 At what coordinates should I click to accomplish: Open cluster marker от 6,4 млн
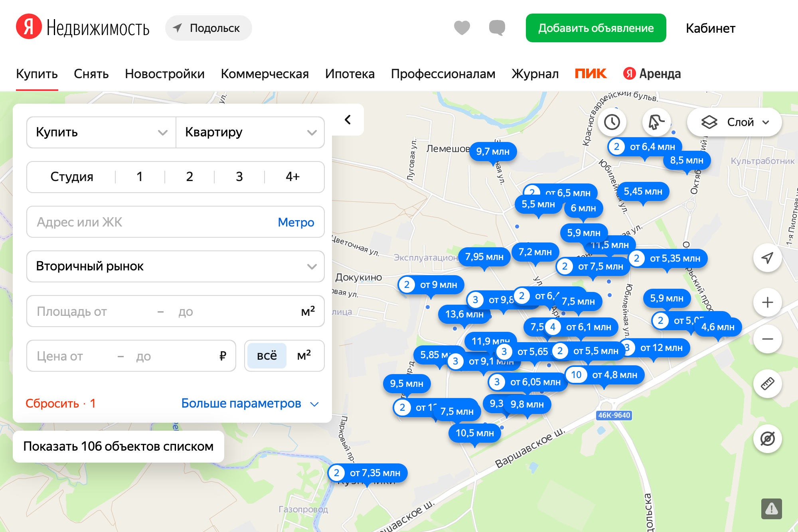pos(645,147)
